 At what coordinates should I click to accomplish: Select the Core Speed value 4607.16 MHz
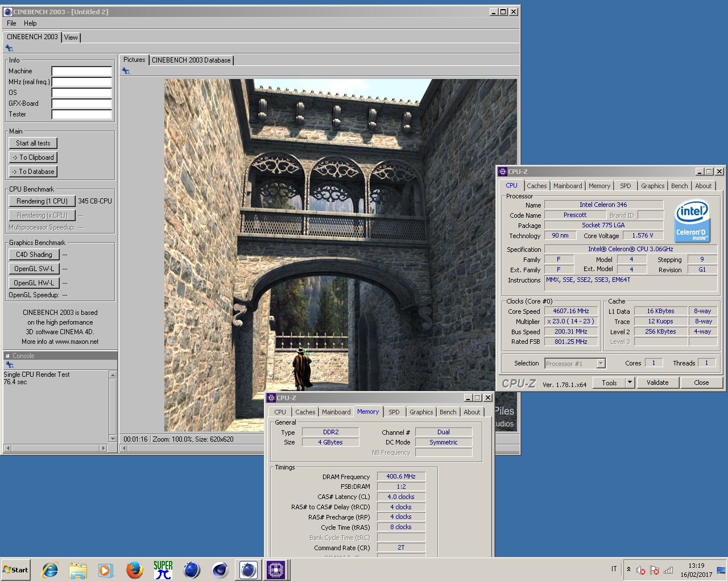(x=571, y=311)
